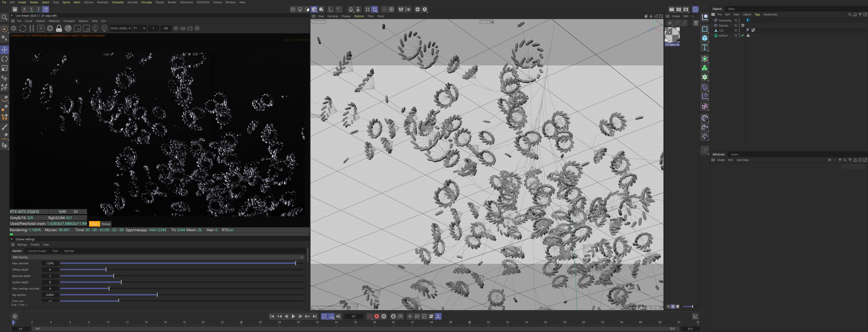868x332 pixels.
Task: Click the render Region R icon
Action: tap(41, 28)
